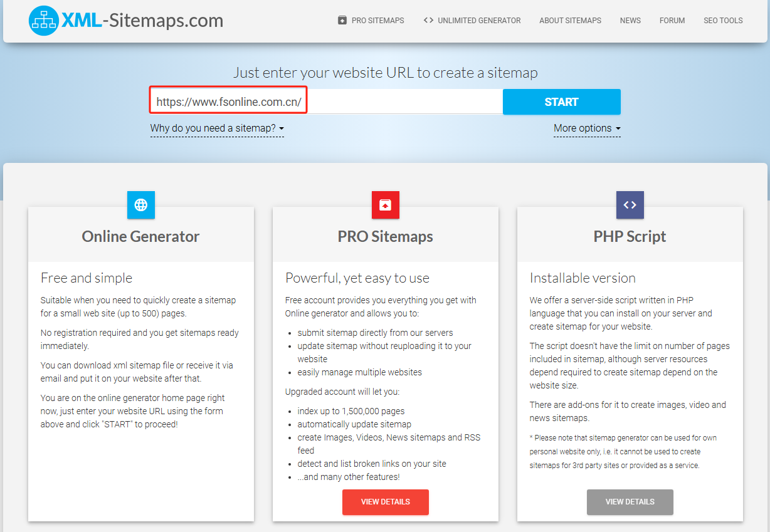The image size is (770, 532).
Task: Click red VIEW DETAILS button under PRO Sitemaps
Action: pyautogui.click(x=386, y=502)
